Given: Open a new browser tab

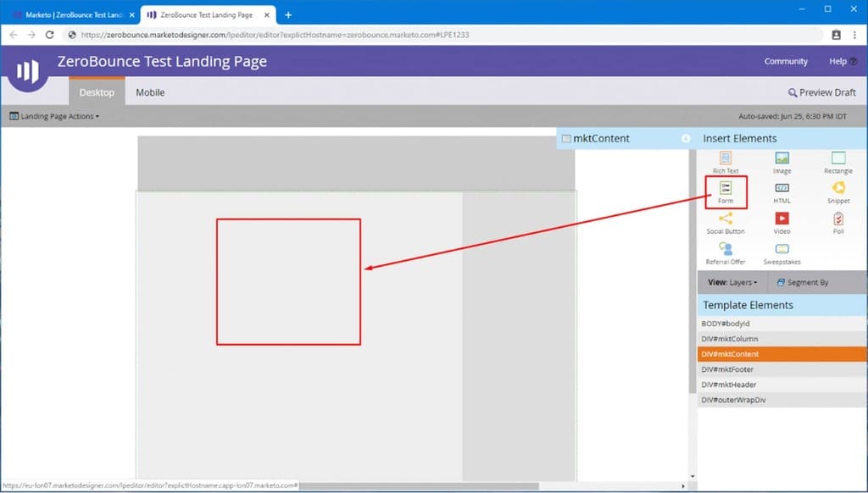Looking at the screenshot, I should [x=288, y=15].
